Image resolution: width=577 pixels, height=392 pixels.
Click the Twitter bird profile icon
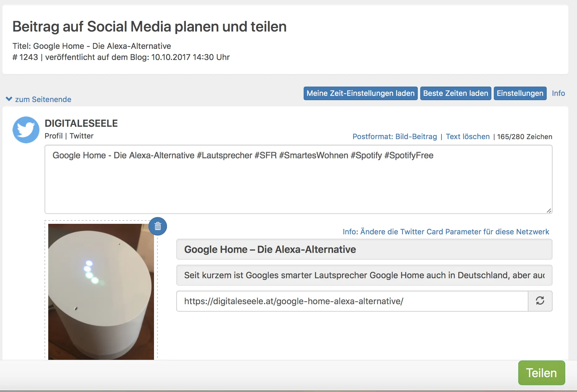tap(26, 130)
